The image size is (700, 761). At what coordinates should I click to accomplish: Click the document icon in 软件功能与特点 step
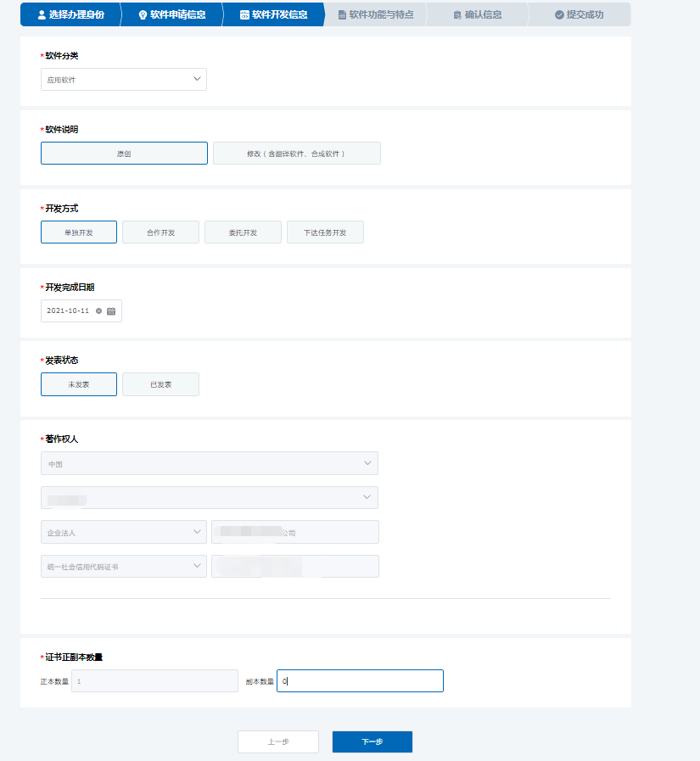[342, 15]
